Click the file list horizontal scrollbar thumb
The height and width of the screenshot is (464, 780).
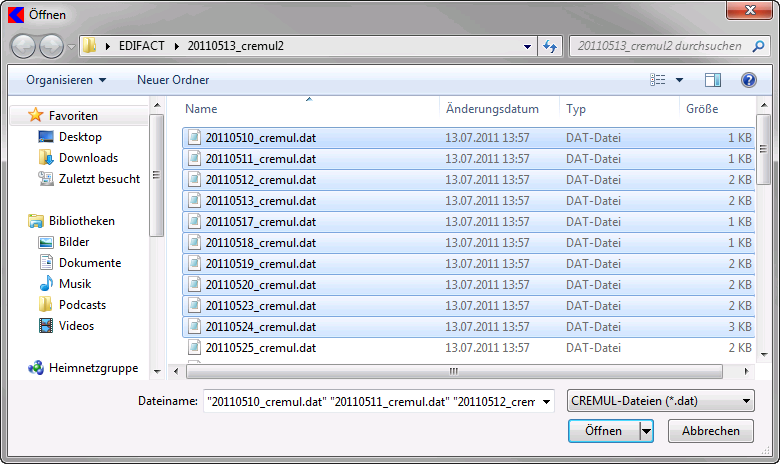click(x=454, y=371)
